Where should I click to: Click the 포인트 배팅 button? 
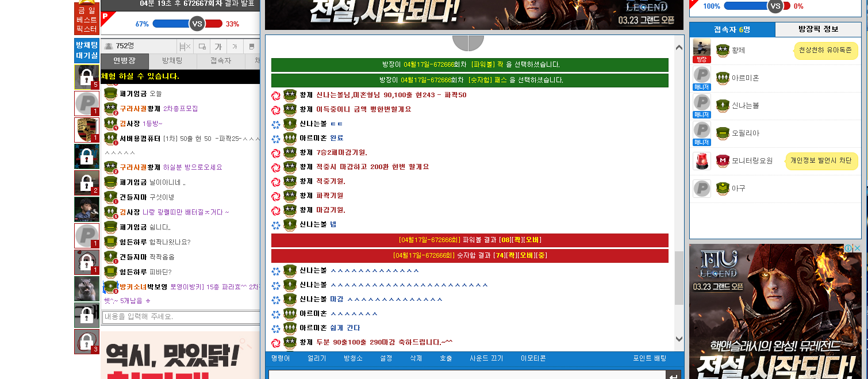(650, 358)
